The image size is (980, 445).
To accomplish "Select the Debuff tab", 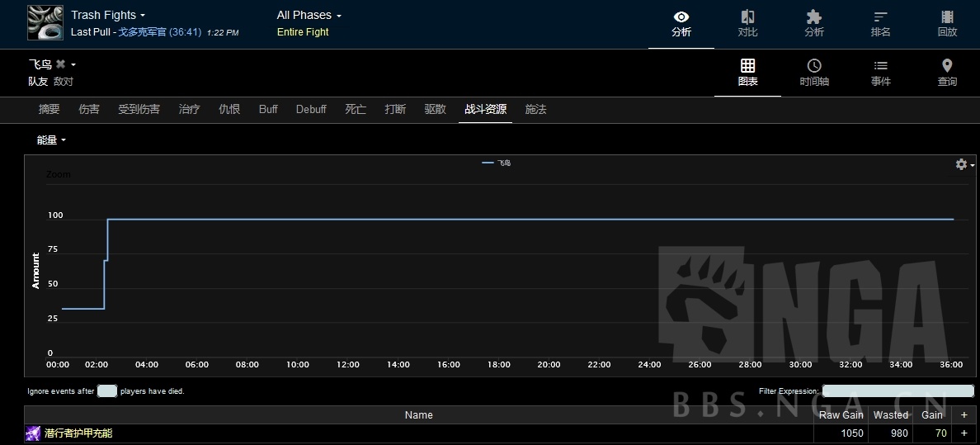I will [x=311, y=110].
